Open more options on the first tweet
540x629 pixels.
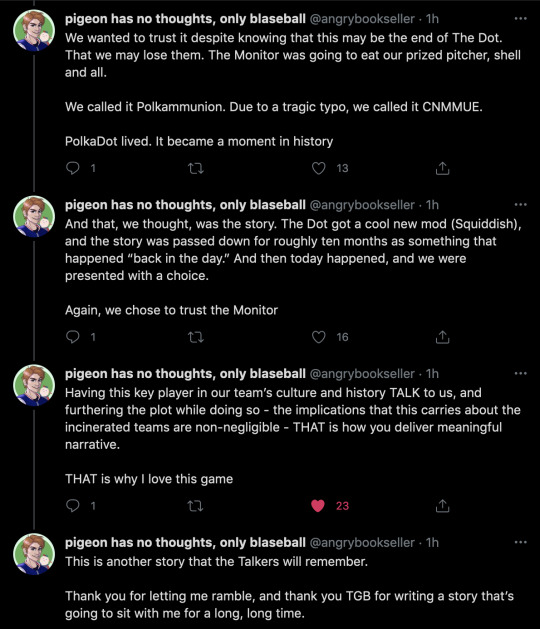[520, 18]
